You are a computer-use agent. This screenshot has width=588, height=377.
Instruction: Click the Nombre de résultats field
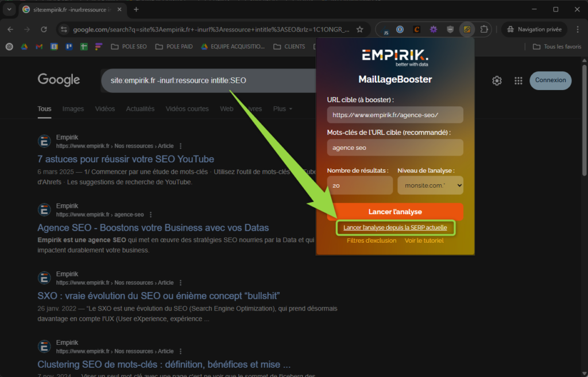(359, 185)
